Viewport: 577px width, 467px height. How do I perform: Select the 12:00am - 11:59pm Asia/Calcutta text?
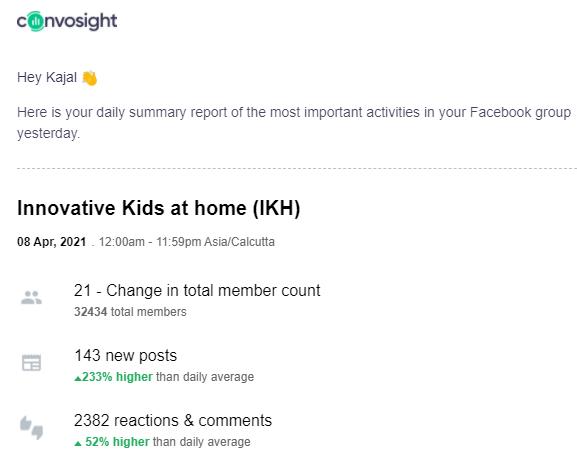click(x=187, y=242)
